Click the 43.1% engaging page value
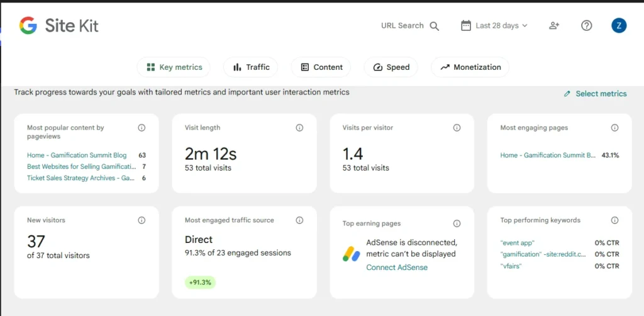The image size is (644, 316). [x=610, y=155]
